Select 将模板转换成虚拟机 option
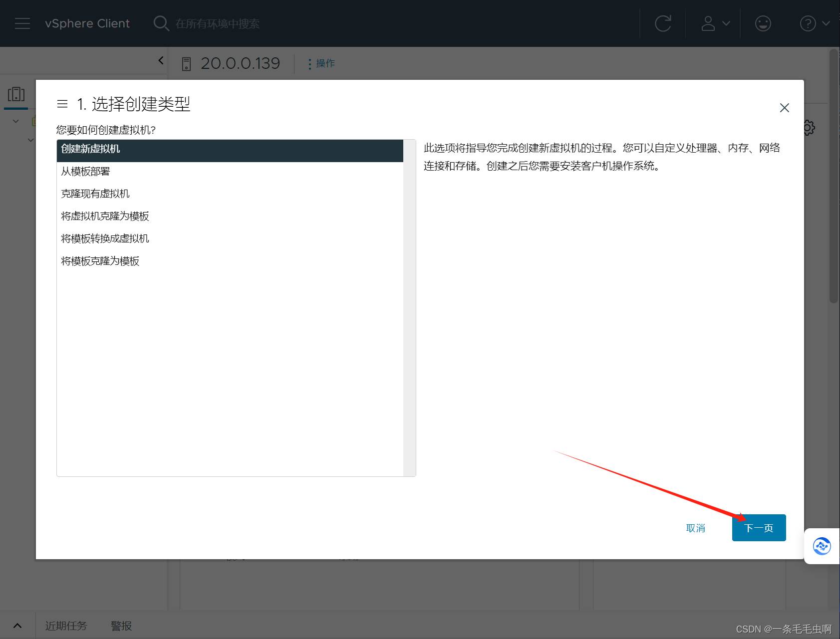The image size is (840, 639). pos(105,239)
